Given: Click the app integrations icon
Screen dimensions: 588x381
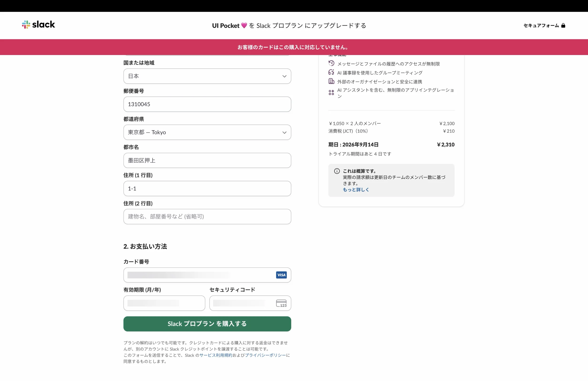Looking at the screenshot, I should click(x=331, y=93).
